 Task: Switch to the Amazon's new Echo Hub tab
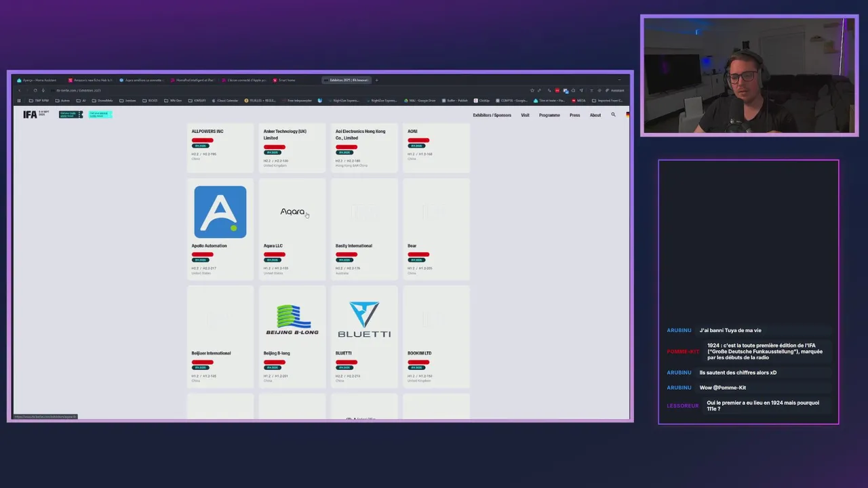point(90,80)
